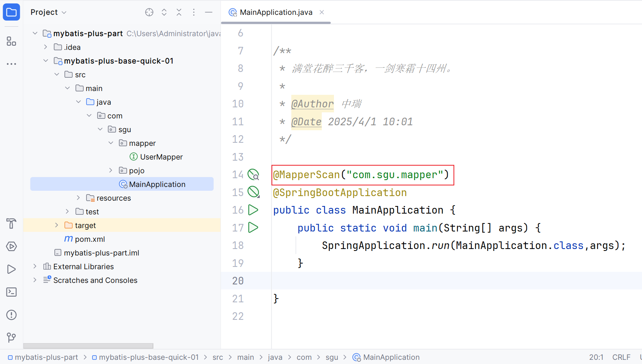Click the @MapperScan annotation on line 14

click(306, 175)
